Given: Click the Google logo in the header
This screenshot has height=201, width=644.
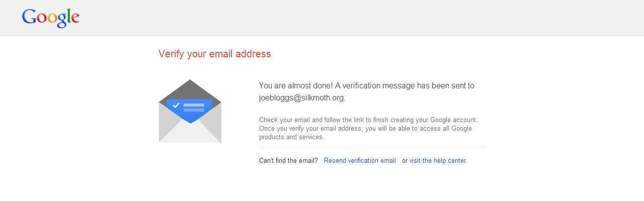Looking at the screenshot, I should pos(51,18).
